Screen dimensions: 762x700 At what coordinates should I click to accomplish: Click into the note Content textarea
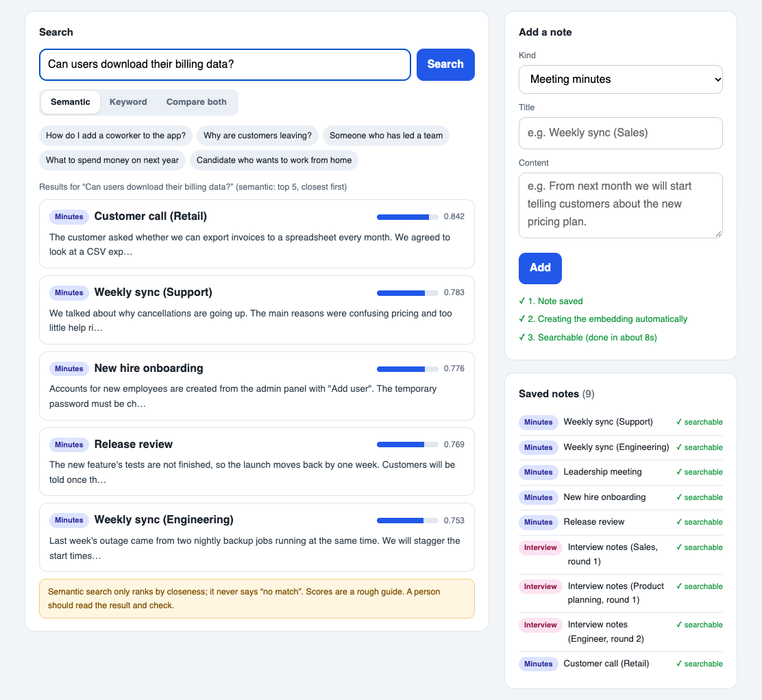click(621, 205)
